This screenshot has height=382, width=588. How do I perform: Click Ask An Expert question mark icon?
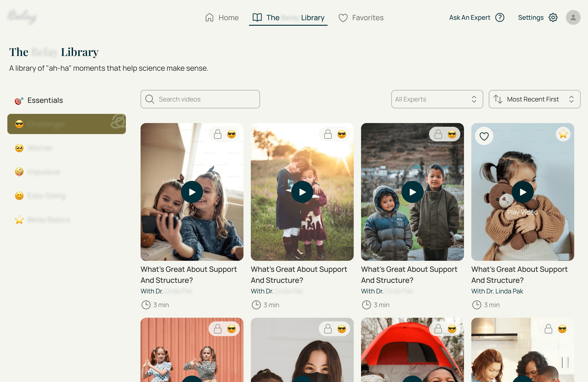pyautogui.click(x=500, y=17)
